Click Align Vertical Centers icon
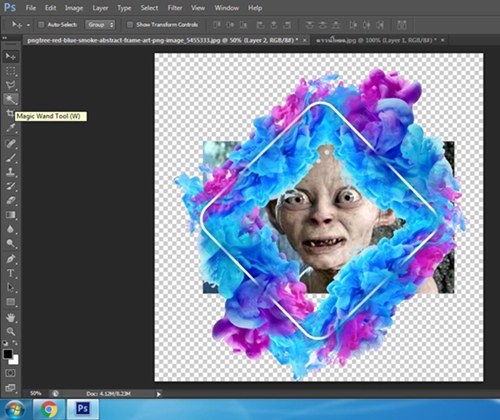Screen dimensions: 500x420 coord(230,25)
